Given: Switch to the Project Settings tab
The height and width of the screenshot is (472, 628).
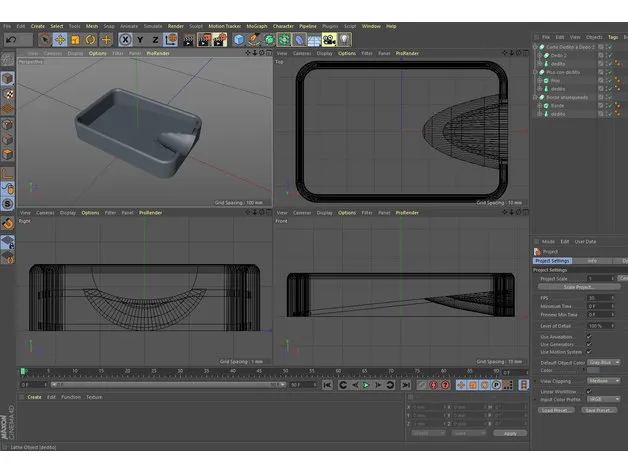Looking at the screenshot, I should coord(553,261).
